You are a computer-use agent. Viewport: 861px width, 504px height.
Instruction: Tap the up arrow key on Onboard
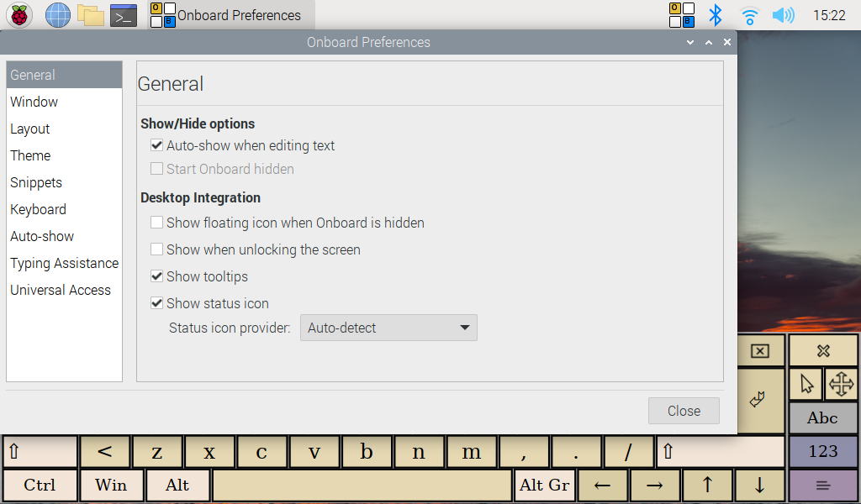(707, 486)
